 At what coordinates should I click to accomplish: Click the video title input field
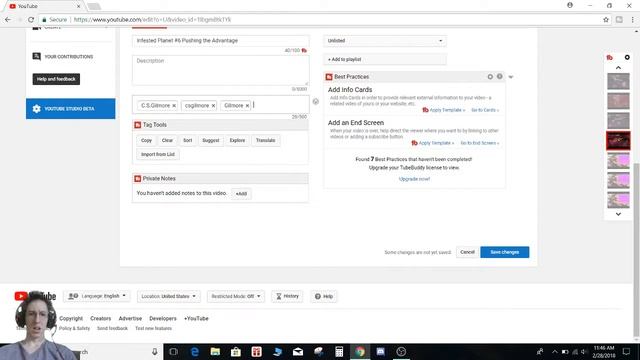point(220,40)
